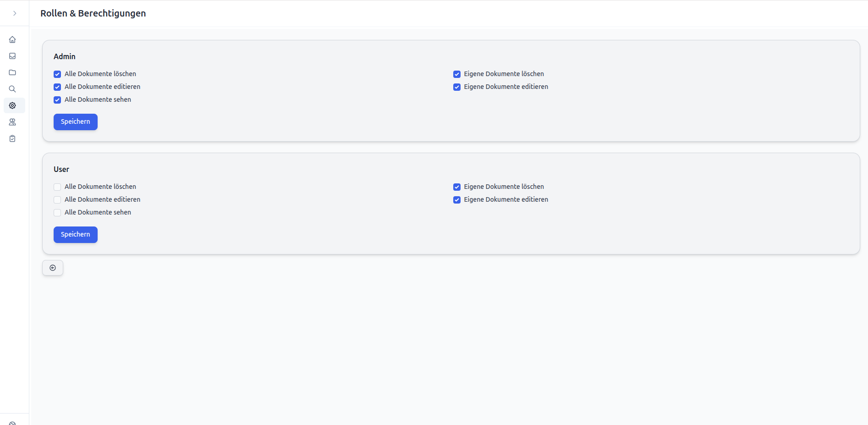Enable User 'Alle Dokumente editieren' checkbox

tap(57, 200)
